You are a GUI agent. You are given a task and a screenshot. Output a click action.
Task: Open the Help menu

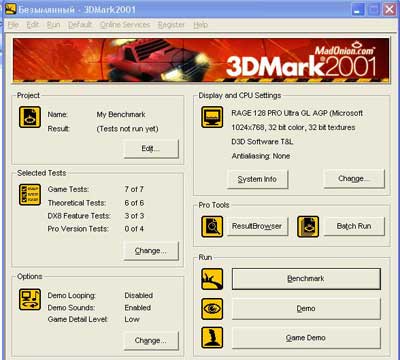pos(200,25)
